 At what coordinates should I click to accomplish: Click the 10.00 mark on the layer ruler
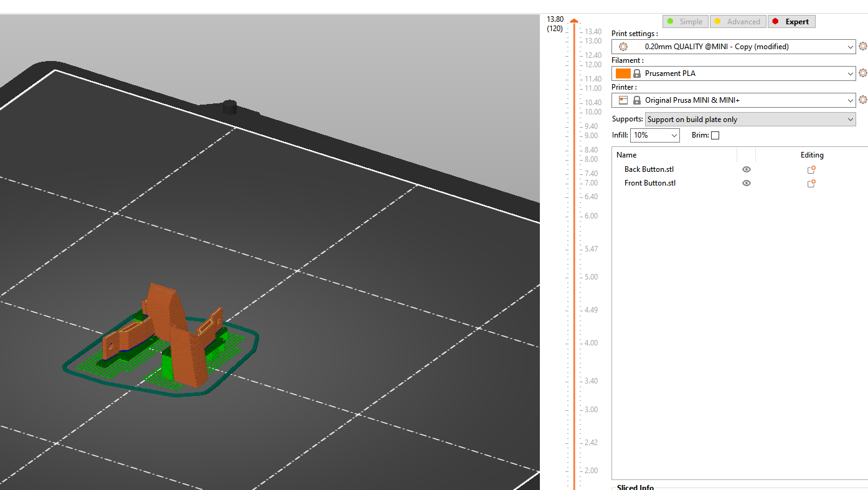pyautogui.click(x=593, y=112)
